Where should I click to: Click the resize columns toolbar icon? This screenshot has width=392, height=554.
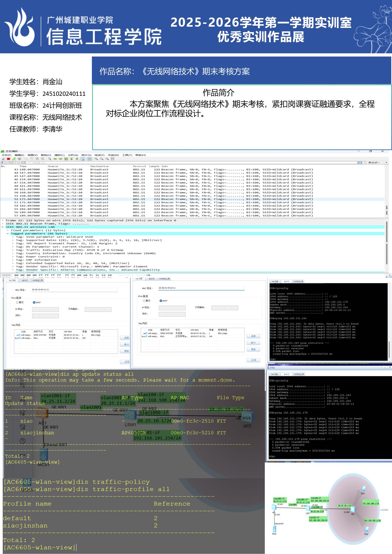[x=113, y=159]
